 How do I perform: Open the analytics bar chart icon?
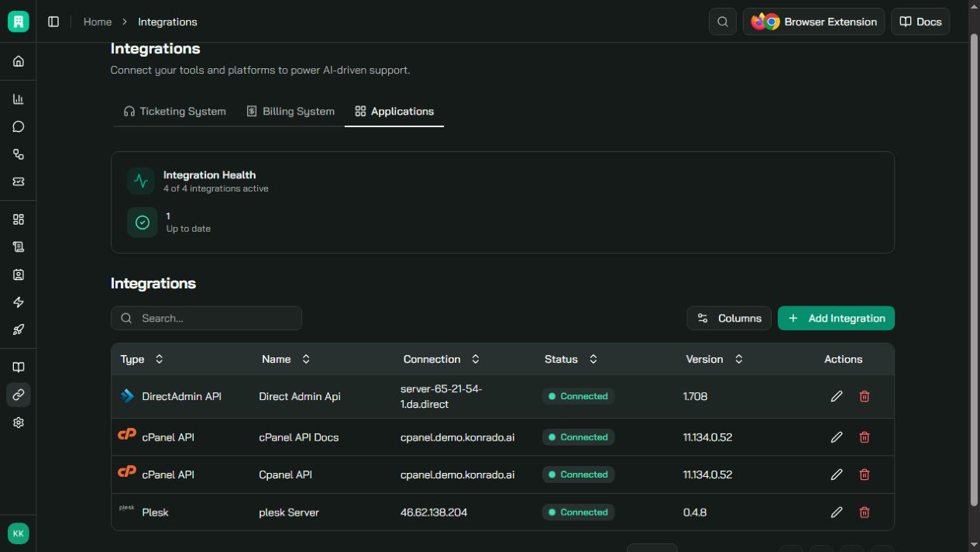pyautogui.click(x=19, y=99)
